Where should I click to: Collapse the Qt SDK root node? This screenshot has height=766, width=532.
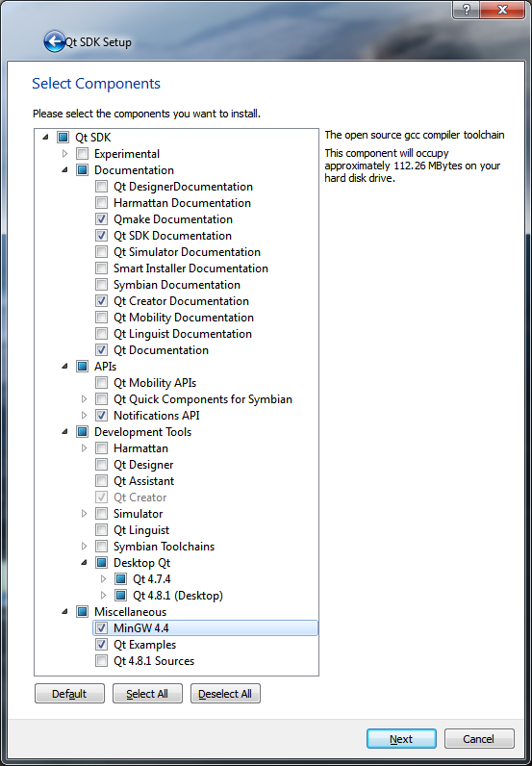point(46,138)
